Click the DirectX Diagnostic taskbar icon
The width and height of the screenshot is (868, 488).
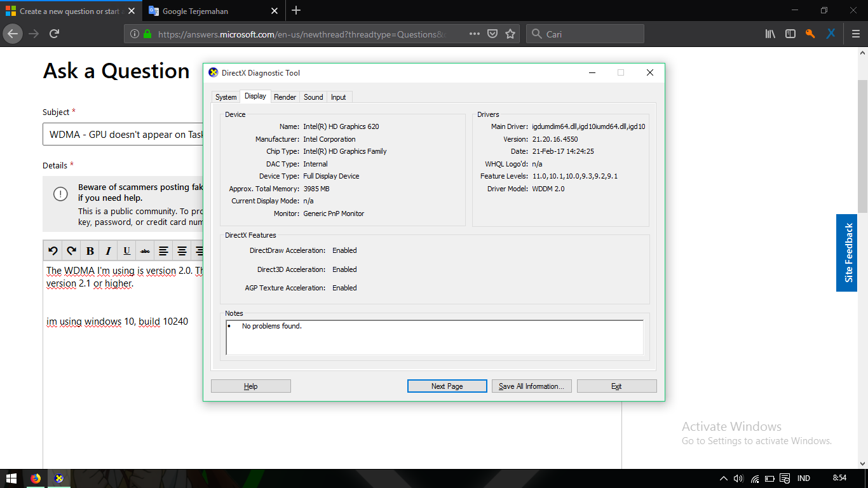coord(59,478)
